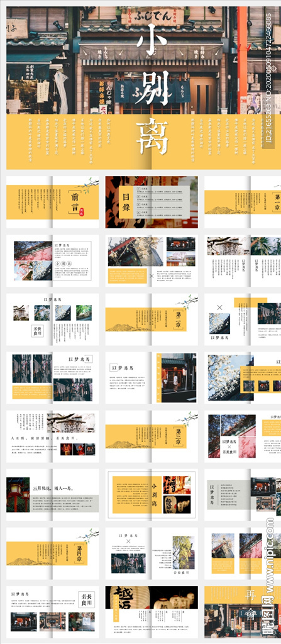Select the slide with vertical HAPPY DAY photo strip
Viewport: 281px width, 644px height.
[x=152, y=378]
